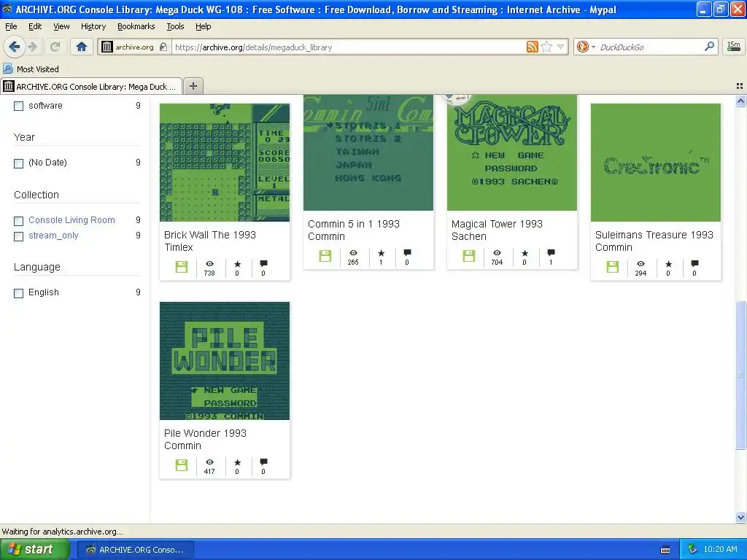Click reviews comment icon on Magical Tower
747x560 pixels.
tap(551, 252)
